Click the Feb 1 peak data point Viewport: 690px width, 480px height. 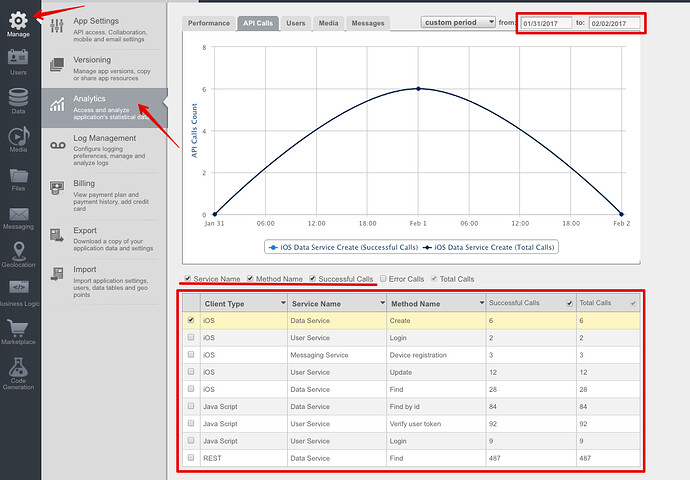[x=418, y=89]
